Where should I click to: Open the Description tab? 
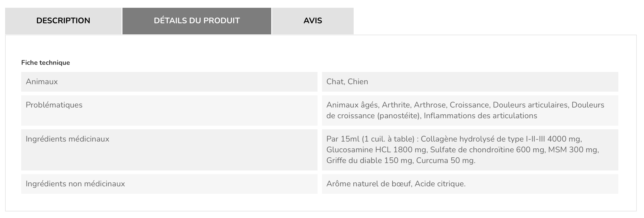(x=63, y=21)
